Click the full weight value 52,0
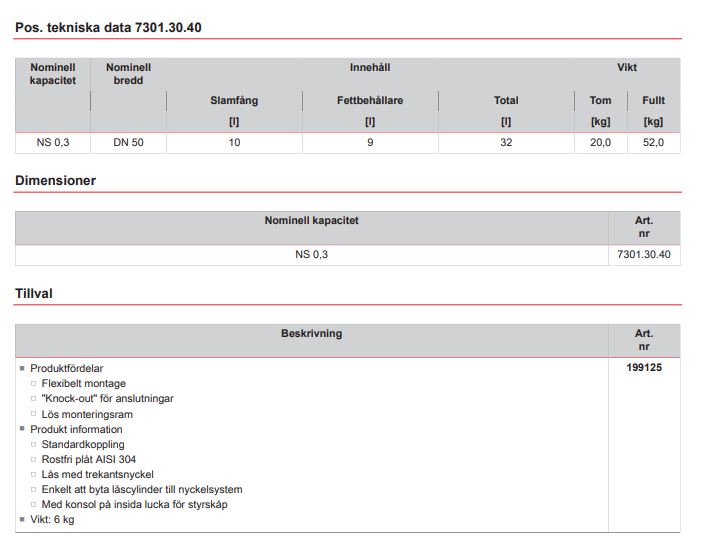The height and width of the screenshot is (558, 710). pyautogui.click(x=653, y=143)
